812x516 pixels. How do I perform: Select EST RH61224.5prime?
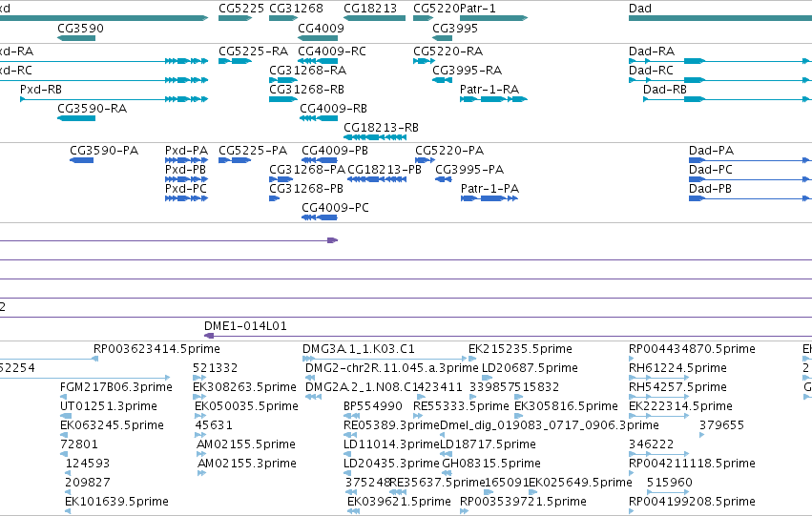[x=658, y=378]
